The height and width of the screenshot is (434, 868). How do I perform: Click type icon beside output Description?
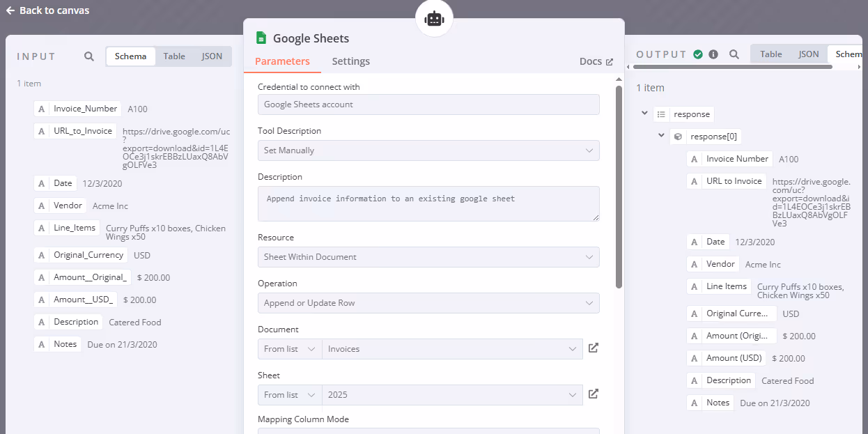coord(695,380)
